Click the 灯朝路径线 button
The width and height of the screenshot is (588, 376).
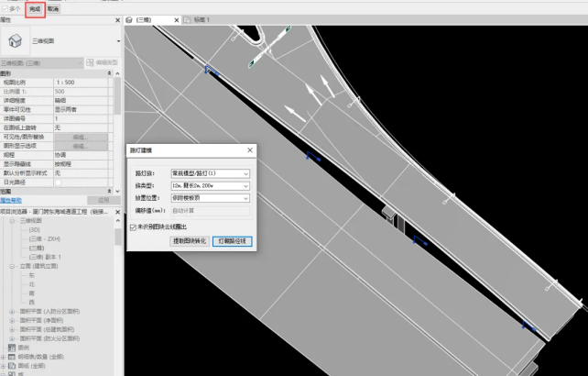pos(232,242)
